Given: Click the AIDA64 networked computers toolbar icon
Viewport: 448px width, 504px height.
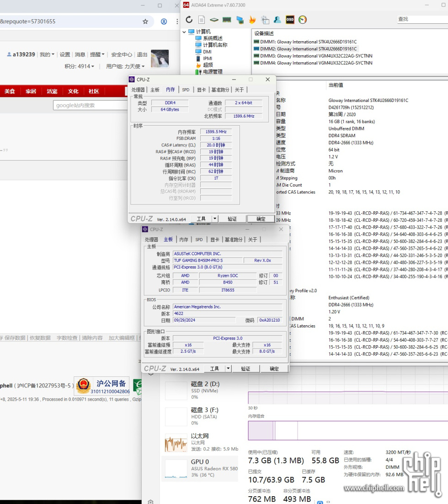Looking at the screenshot, I should [240, 20].
